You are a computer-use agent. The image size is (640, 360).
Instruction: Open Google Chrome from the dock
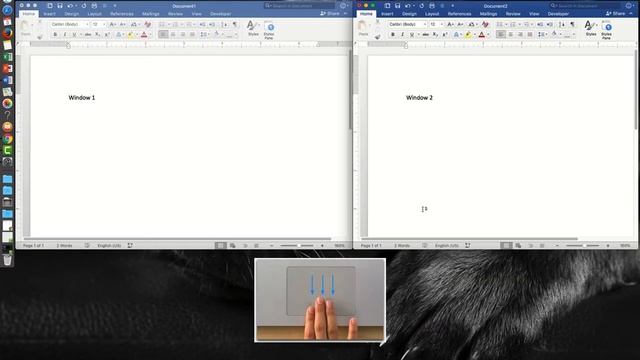(x=7, y=139)
